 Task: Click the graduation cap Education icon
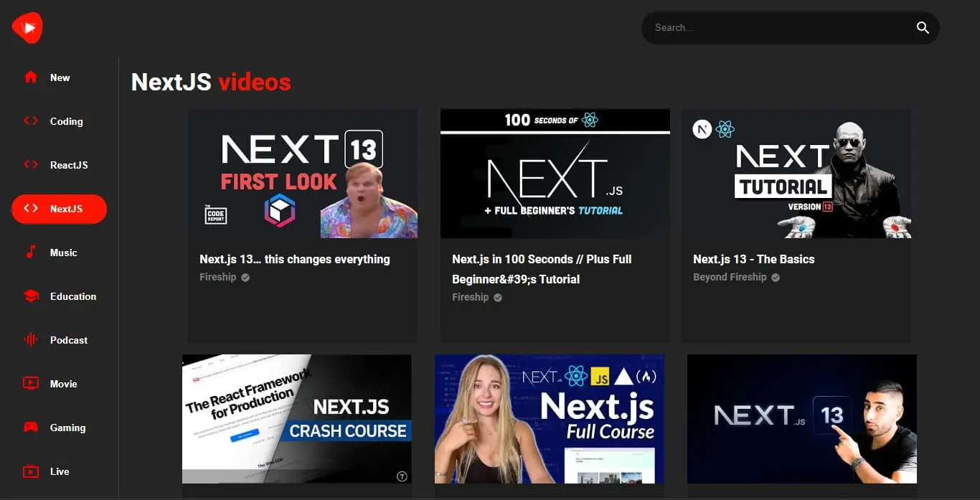(x=31, y=296)
